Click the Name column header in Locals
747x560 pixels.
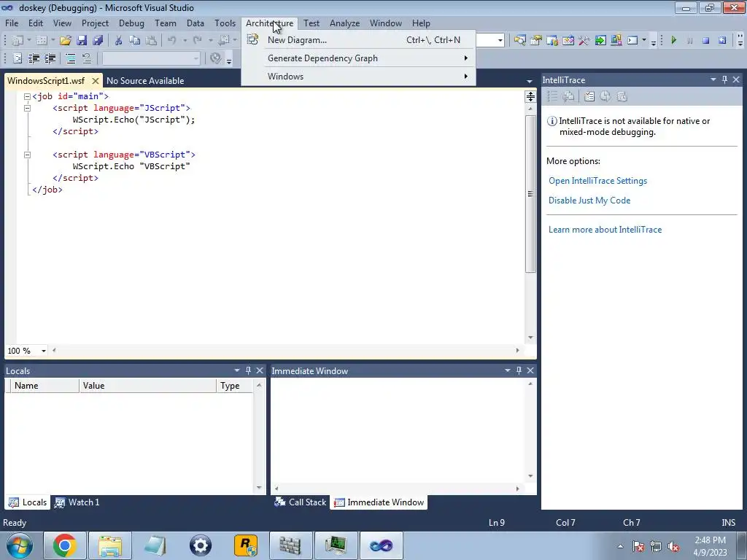pyautogui.click(x=45, y=386)
